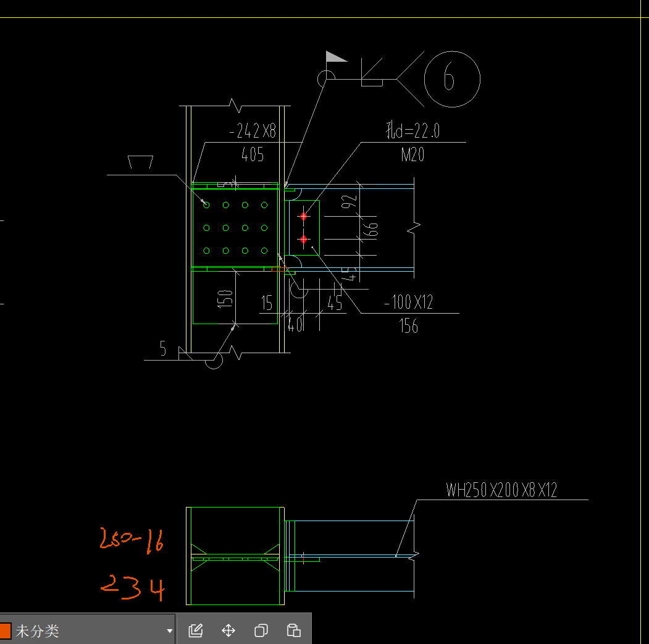Click the 405 length text under -242X8
649x644 pixels.
click(253, 155)
